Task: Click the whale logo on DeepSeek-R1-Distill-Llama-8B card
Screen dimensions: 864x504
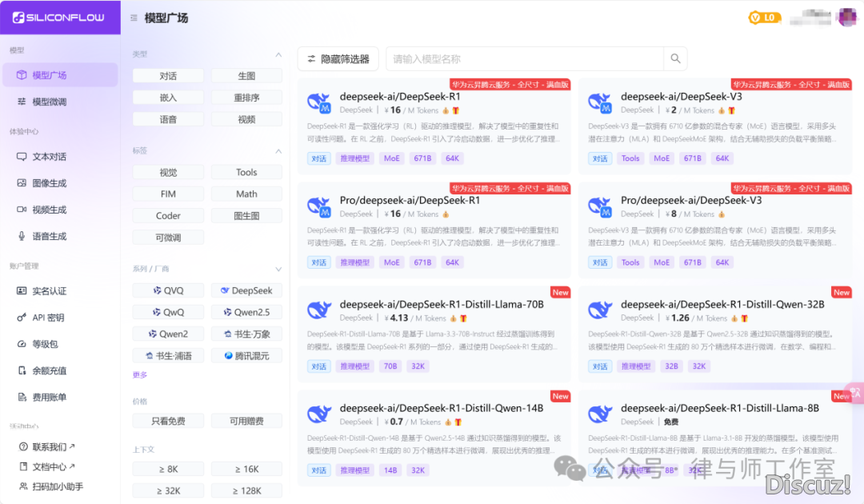Action: [599, 414]
